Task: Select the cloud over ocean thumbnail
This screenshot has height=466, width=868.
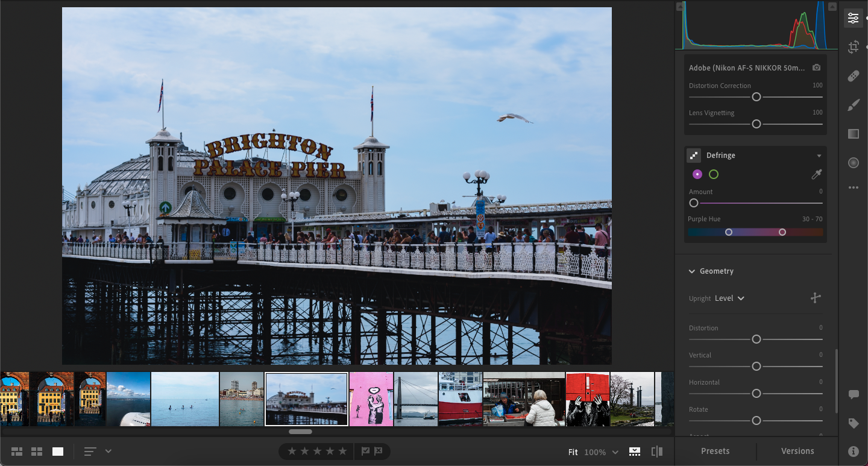Action: coord(128,399)
